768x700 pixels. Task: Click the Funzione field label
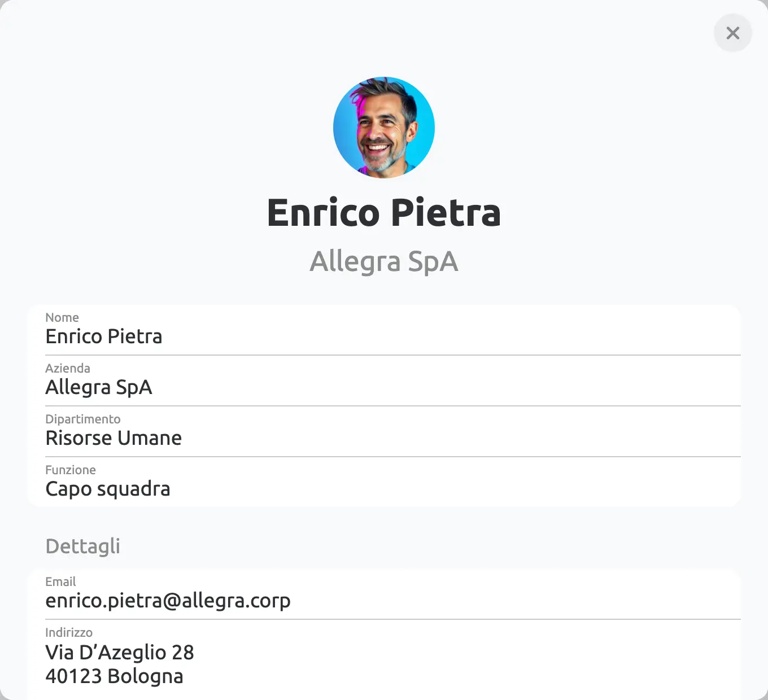click(x=71, y=470)
